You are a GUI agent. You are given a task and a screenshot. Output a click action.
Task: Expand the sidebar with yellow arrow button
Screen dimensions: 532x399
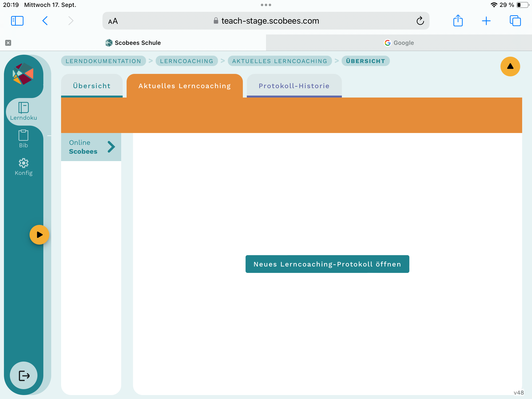pyautogui.click(x=39, y=234)
